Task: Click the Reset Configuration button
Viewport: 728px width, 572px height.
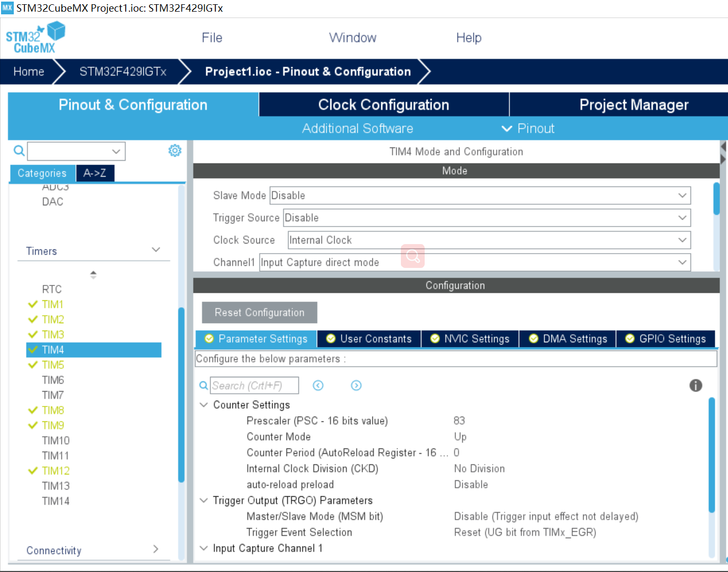Action: click(260, 313)
